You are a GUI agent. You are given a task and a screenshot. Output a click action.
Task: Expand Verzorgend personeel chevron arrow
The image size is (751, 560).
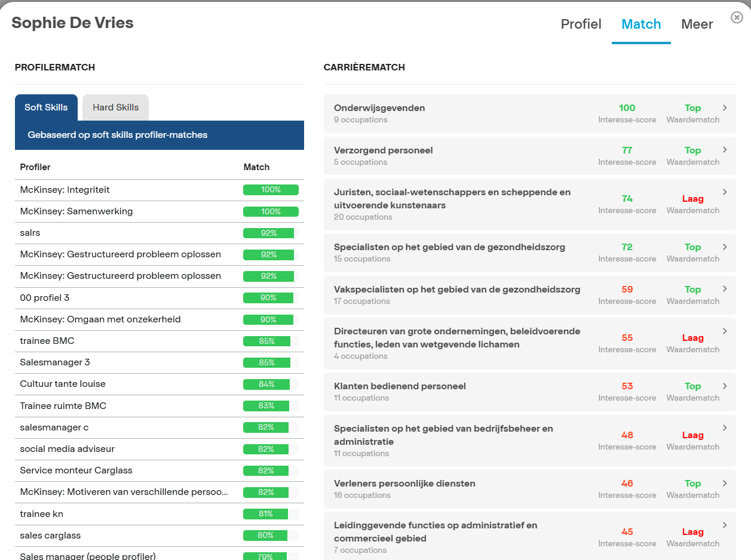click(725, 150)
